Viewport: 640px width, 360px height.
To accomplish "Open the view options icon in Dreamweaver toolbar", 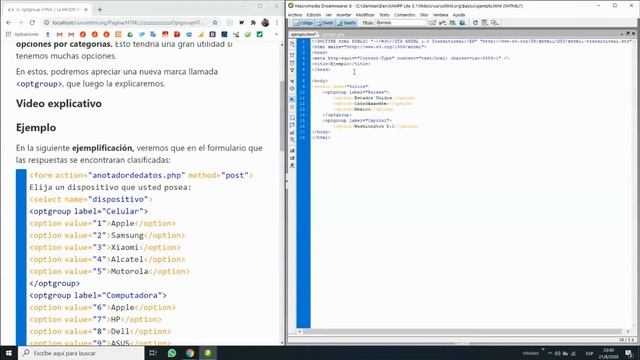I will pos(484,23).
